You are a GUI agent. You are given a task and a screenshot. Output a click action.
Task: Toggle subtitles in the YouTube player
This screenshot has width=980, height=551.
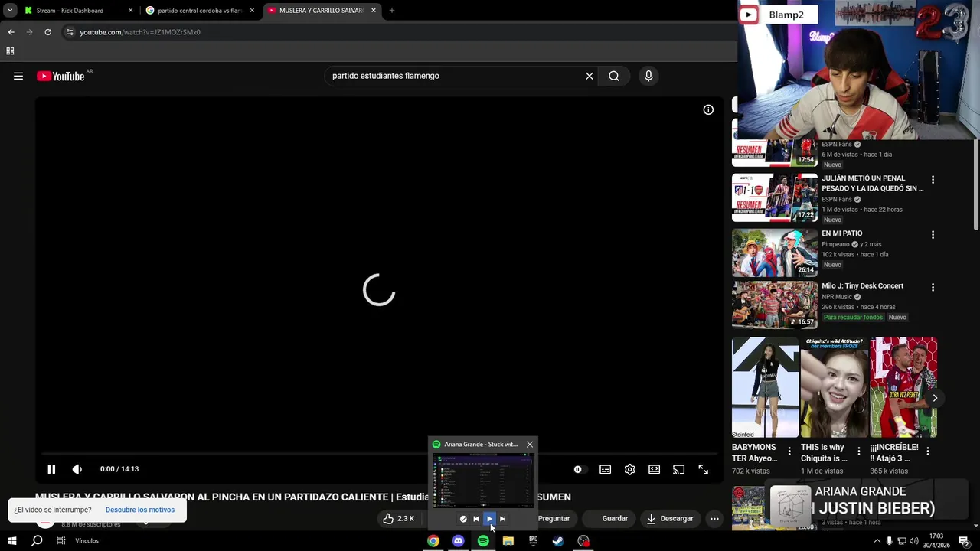point(605,469)
